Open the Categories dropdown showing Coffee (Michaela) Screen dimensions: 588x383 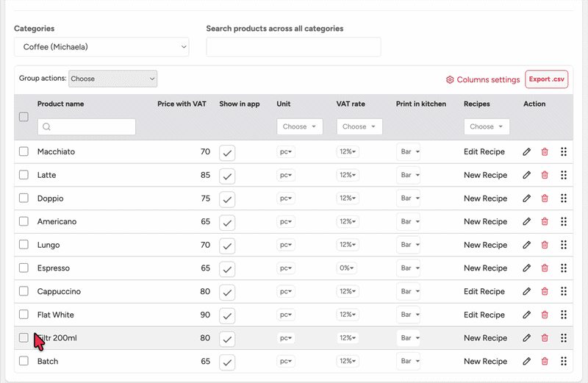101,47
